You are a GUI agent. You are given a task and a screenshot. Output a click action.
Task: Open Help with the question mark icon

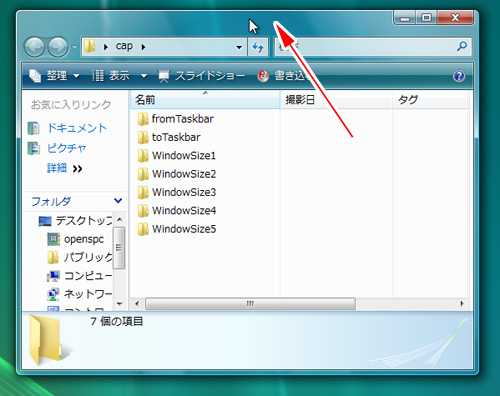pos(459,76)
